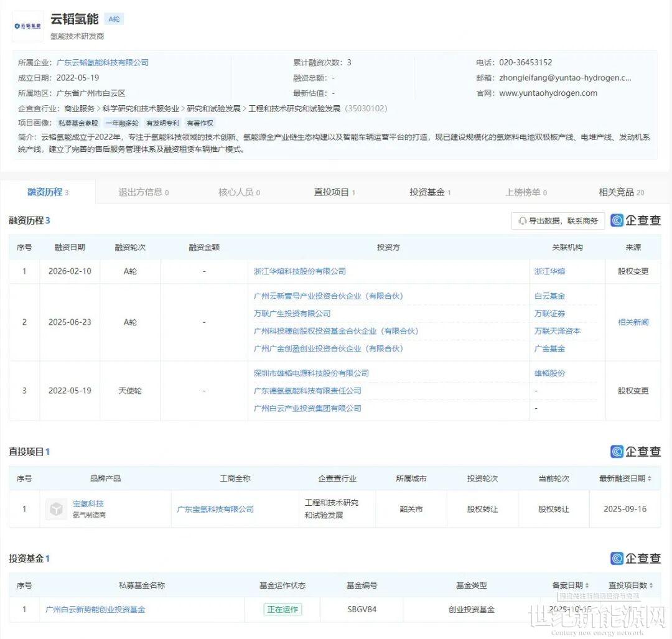Click the 相关新闻 source link
This screenshot has height=639, width=672.
pos(633,322)
